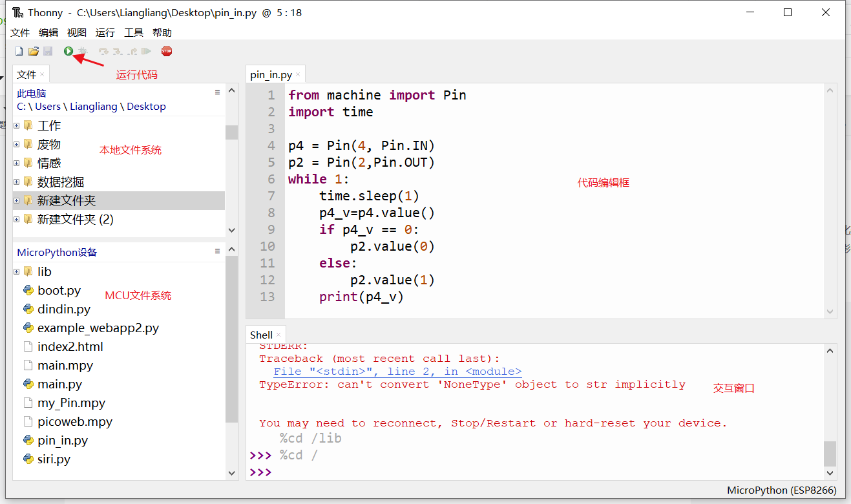
Task: Switch to the Shell tab
Action: 261,334
